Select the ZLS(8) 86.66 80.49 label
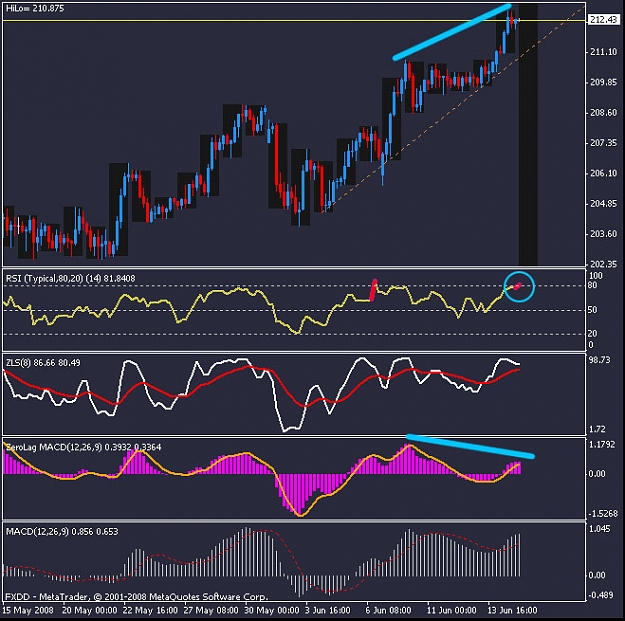This screenshot has width=625, height=621. (43, 363)
